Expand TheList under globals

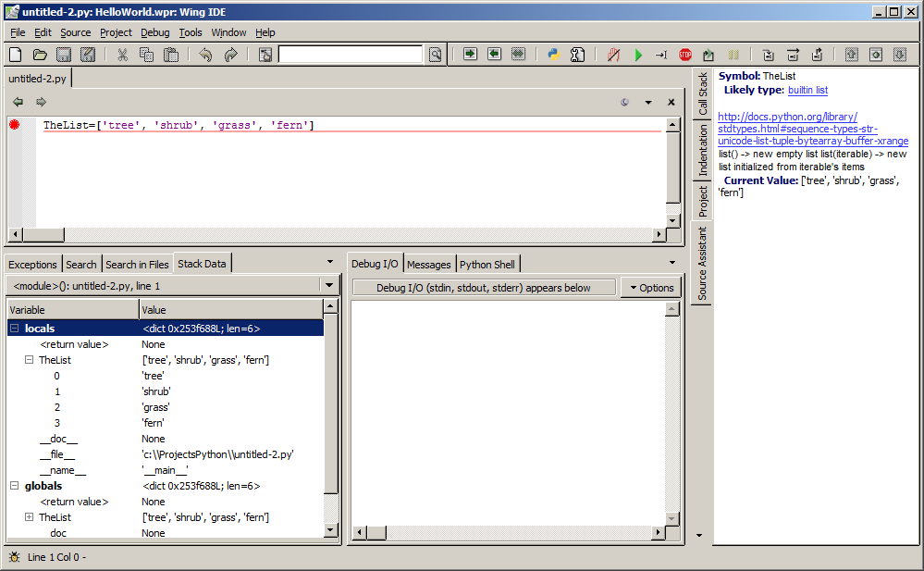coord(30,517)
